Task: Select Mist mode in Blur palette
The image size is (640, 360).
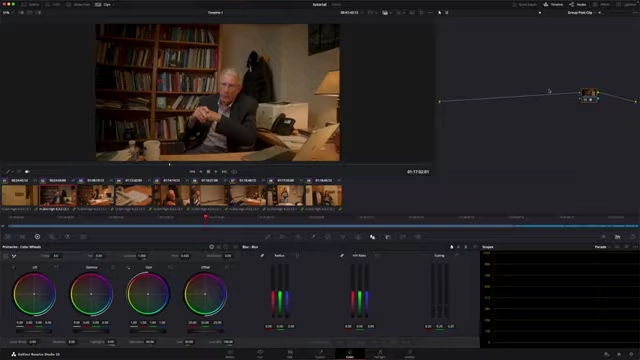Action: (466, 247)
